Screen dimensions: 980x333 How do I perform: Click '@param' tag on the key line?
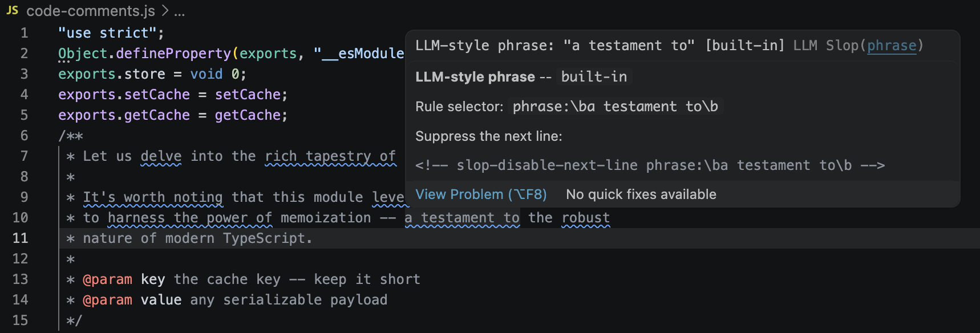[107, 279]
